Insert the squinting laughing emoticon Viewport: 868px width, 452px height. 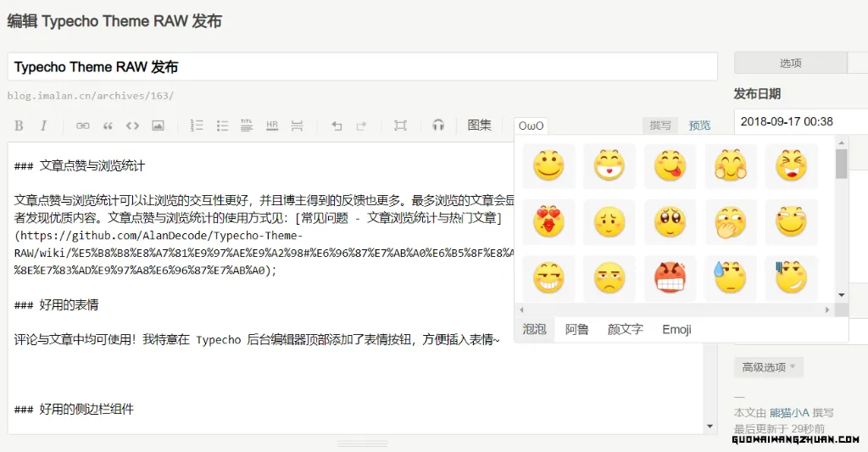[x=792, y=165]
